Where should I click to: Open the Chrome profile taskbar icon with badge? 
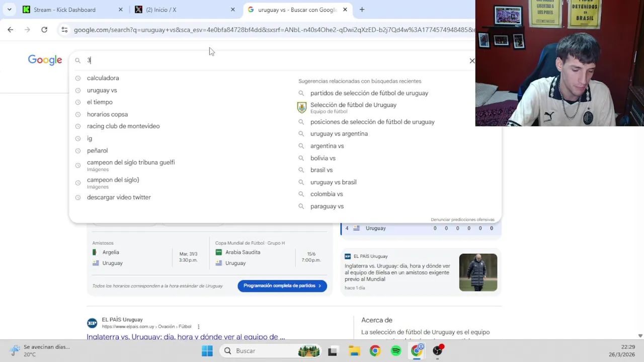point(417,350)
